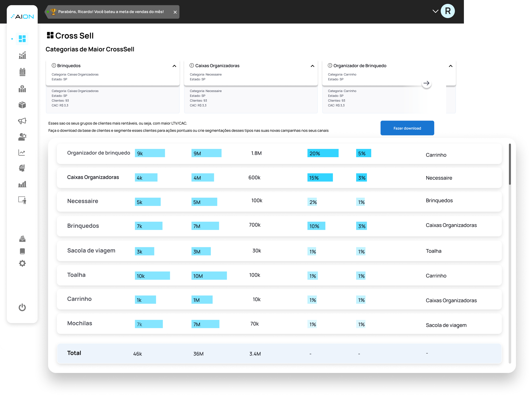Log out using the power icon

tap(22, 307)
